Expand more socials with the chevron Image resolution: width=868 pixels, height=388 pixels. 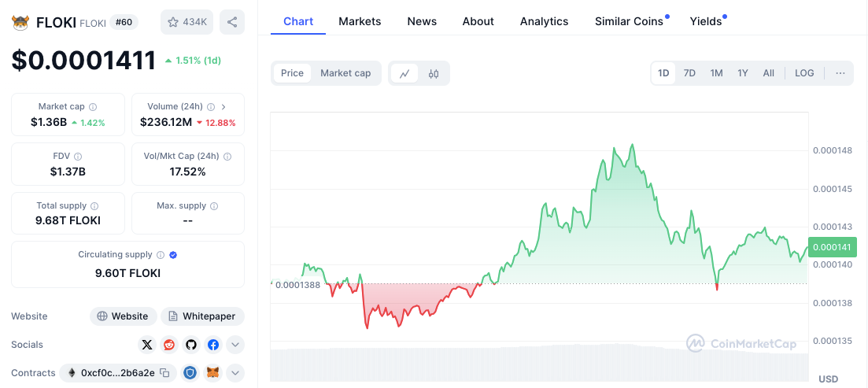click(235, 345)
